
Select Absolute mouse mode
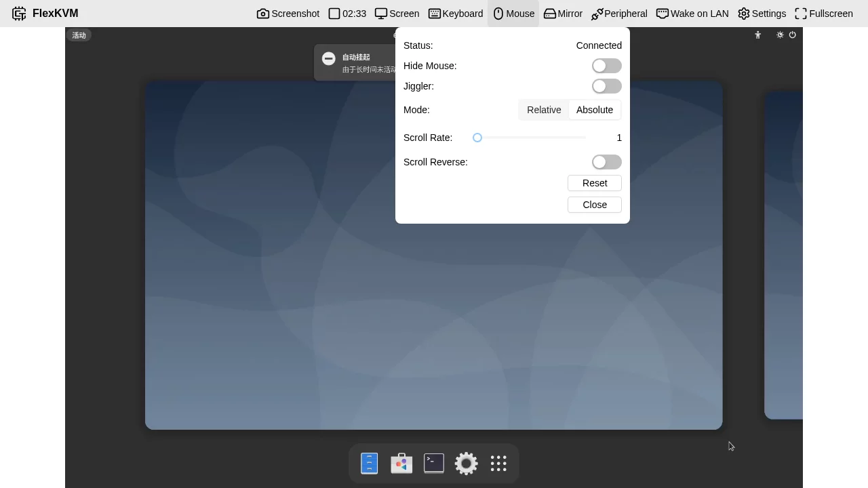click(x=595, y=110)
